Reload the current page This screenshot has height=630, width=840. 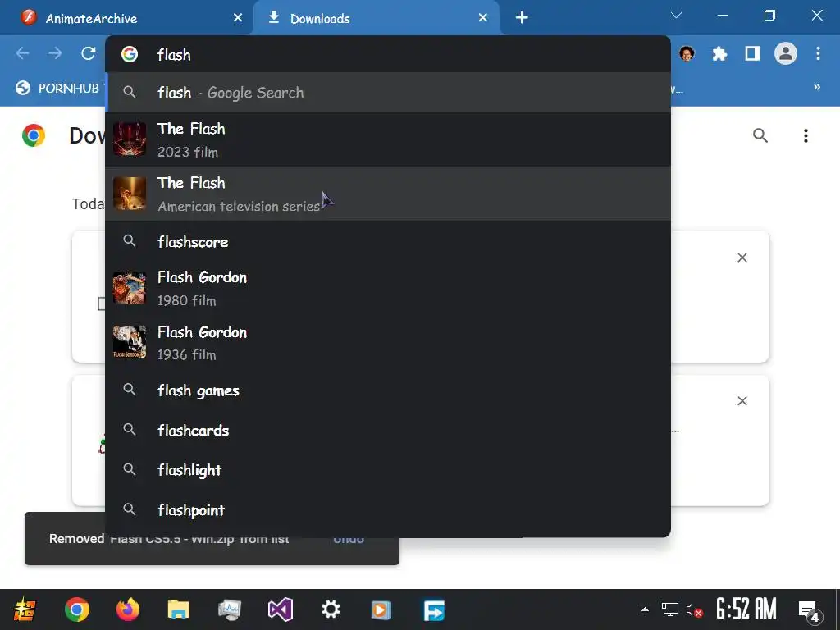[x=89, y=53]
